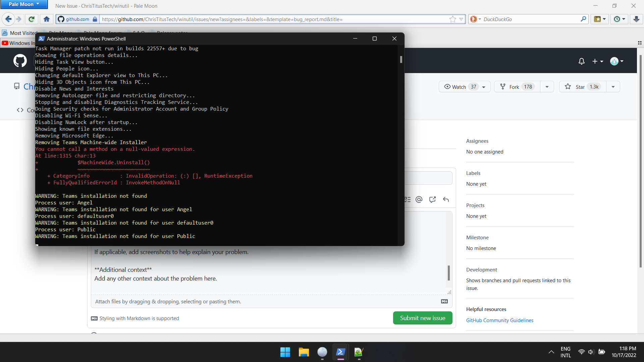Click the Milestone sidebar heading
This screenshot has width=644, height=362.
pos(477,238)
